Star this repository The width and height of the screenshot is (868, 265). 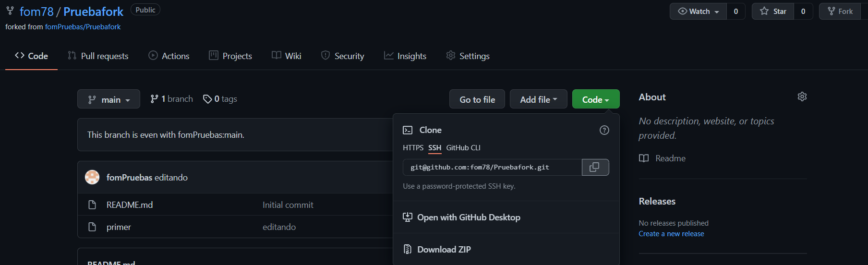tap(773, 11)
